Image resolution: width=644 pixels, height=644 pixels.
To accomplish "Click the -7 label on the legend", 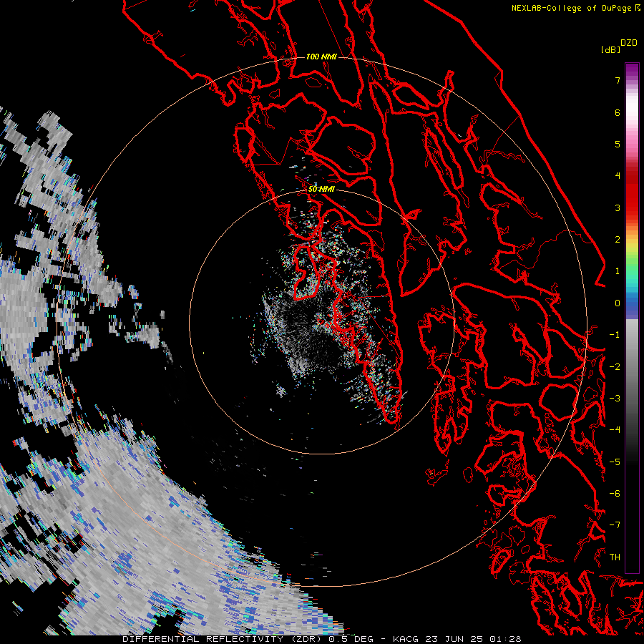I will [615, 525].
